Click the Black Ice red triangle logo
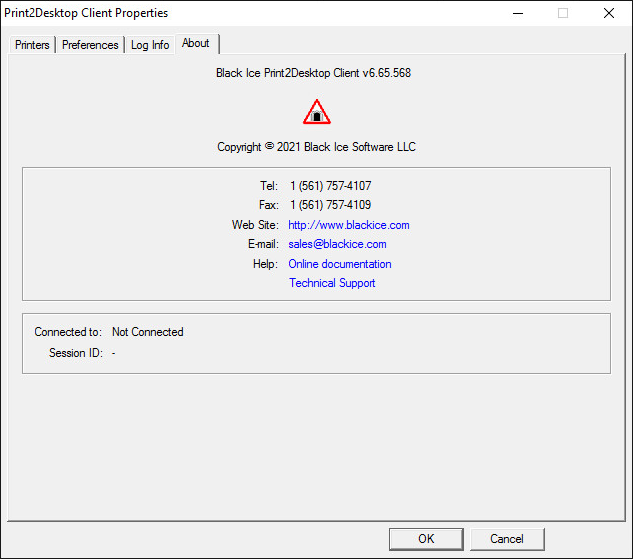633x559 pixels. [x=316, y=112]
